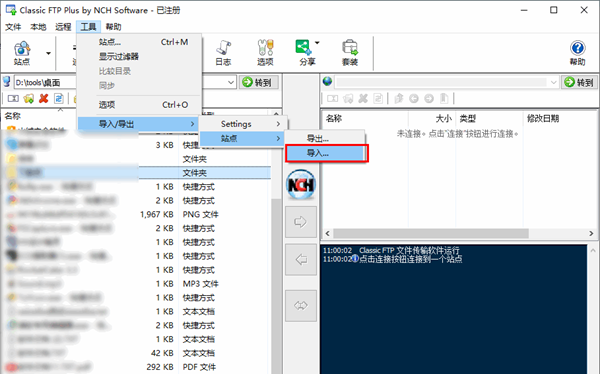Click the remote new folder icon
Viewport: 600px width, 374px height.
348,99
